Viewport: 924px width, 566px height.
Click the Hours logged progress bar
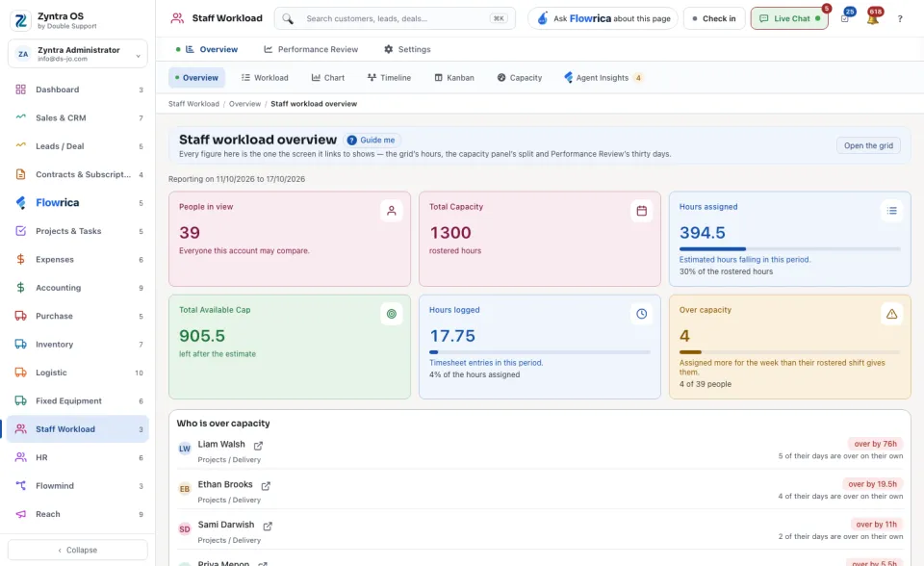click(x=540, y=352)
